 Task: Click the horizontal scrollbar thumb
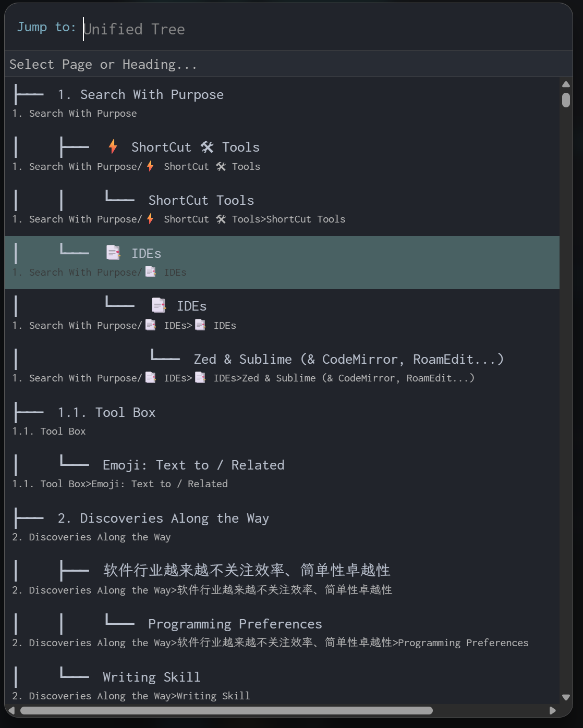pos(226,710)
